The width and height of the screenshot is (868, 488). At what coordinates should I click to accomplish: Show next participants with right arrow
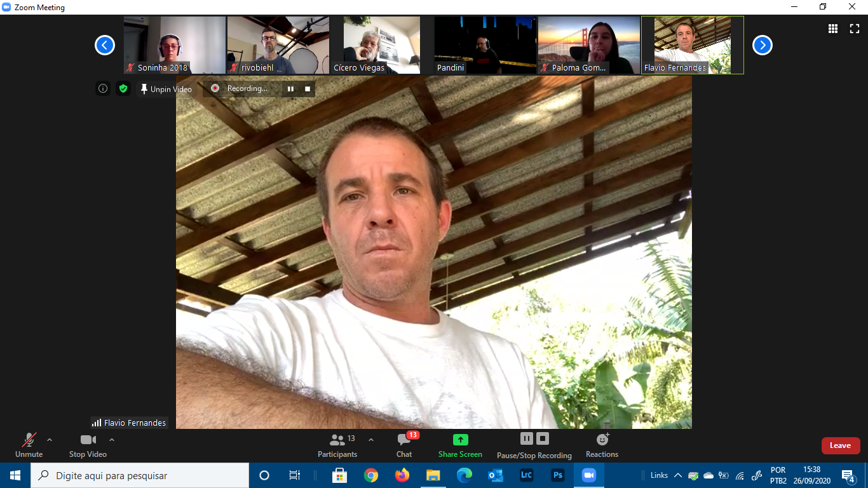(762, 45)
